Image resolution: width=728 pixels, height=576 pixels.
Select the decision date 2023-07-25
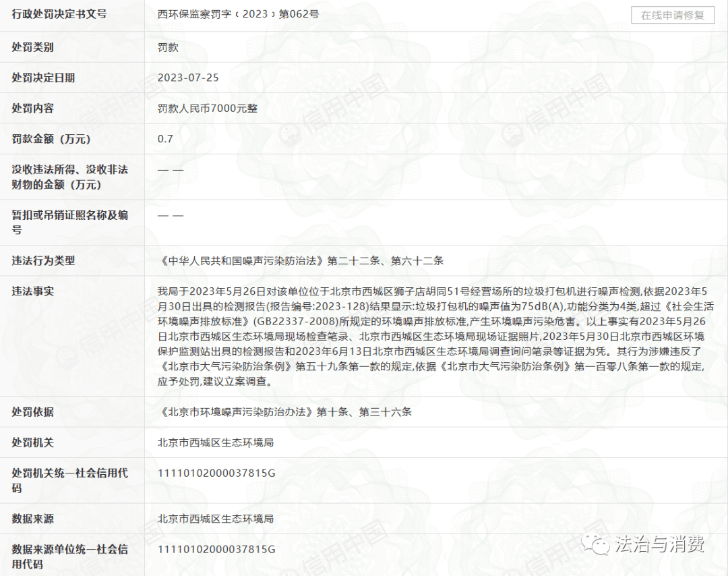[188, 78]
